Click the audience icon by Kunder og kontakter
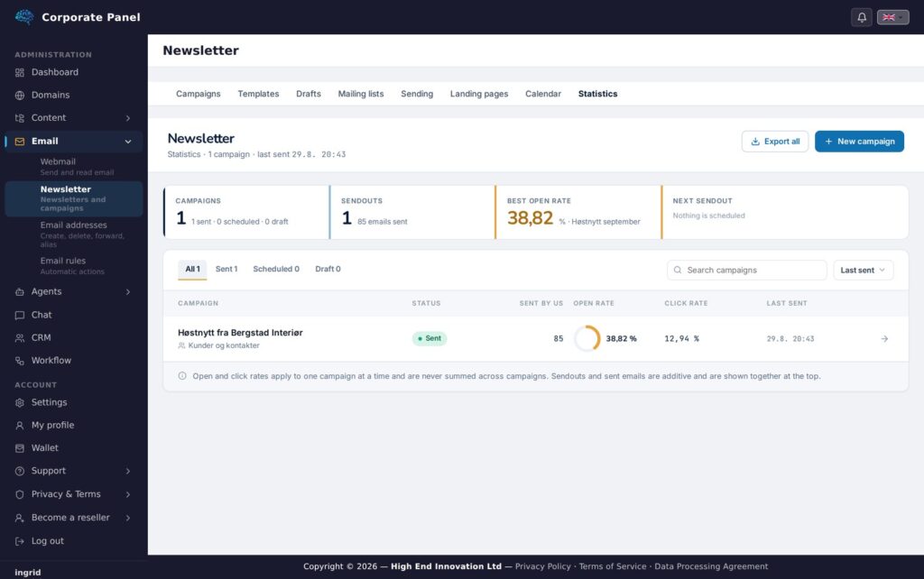Screen dimensions: 924x579 coord(181,345)
